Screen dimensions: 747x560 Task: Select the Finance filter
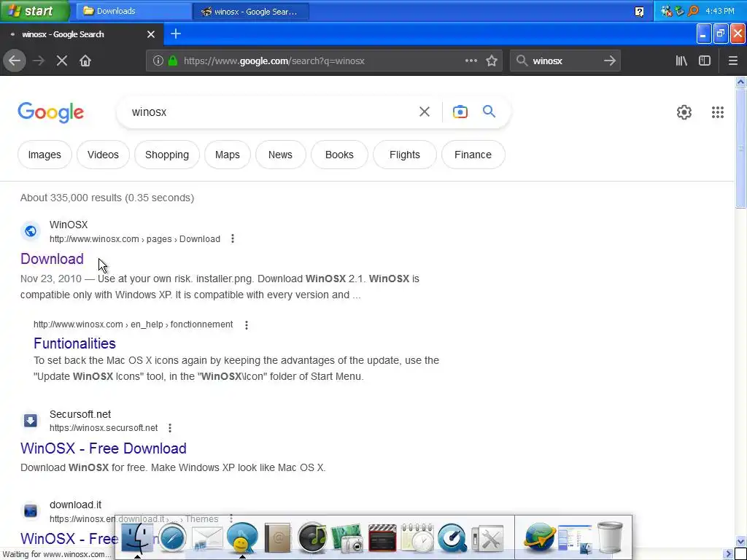pos(473,155)
